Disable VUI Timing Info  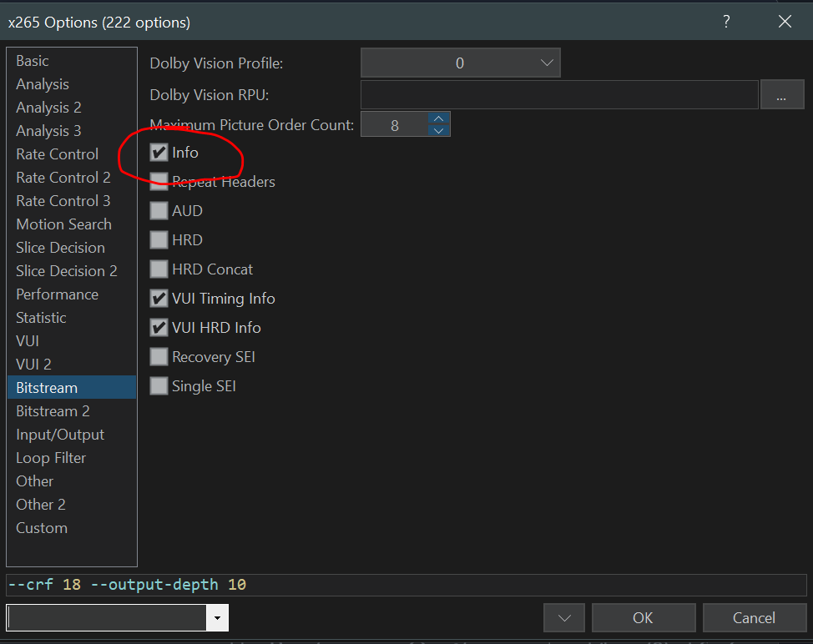[159, 298]
